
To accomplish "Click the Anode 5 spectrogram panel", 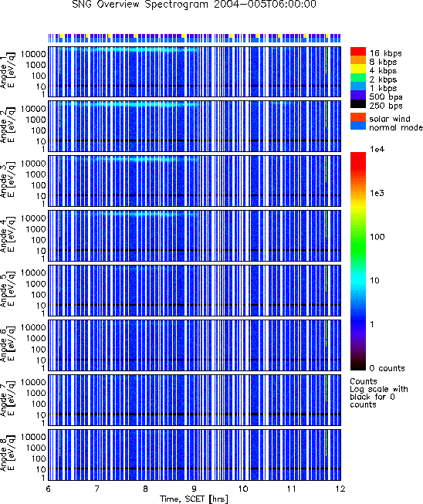I will pos(195,290).
